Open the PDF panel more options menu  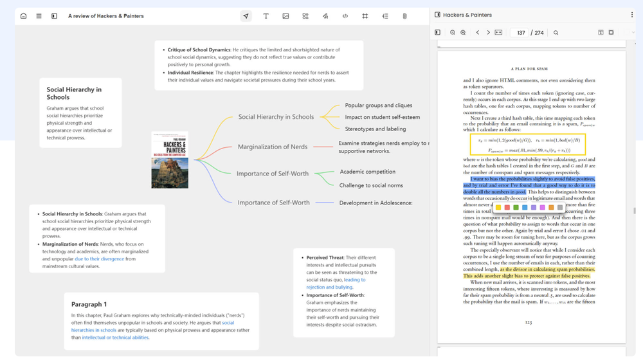pos(631,15)
